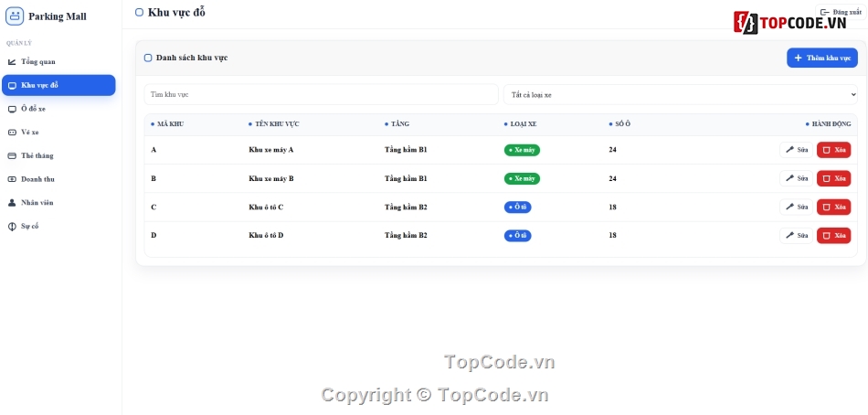This screenshot has height=415, width=868.
Task: Focus the Tìm khu vực search field
Action: (x=321, y=95)
